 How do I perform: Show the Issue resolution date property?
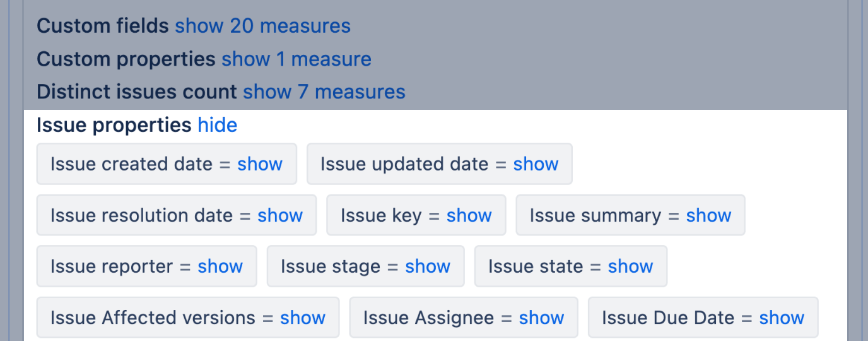pos(280,215)
